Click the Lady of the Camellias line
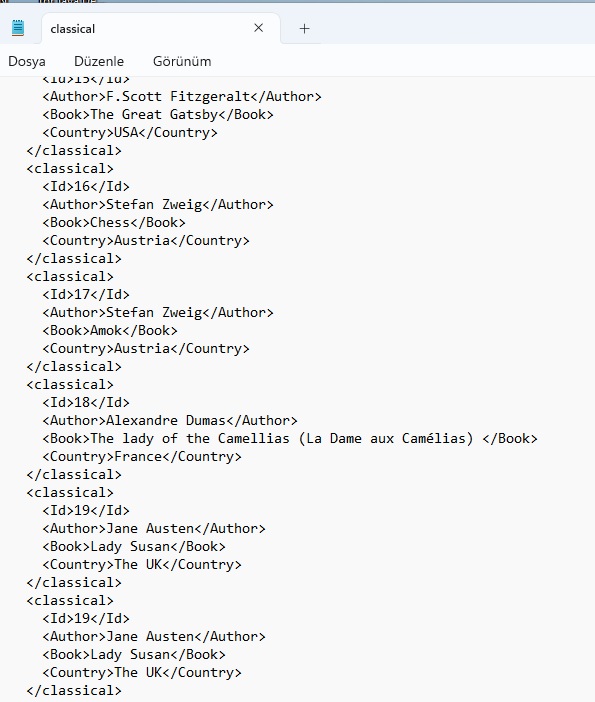The width and height of the screenshot is (595, 702). coord(290,438)
